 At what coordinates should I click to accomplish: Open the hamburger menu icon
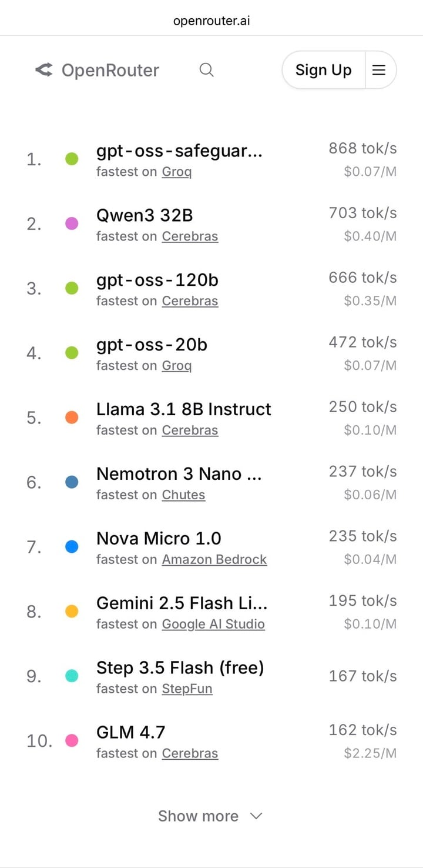[x=380, y=70]
